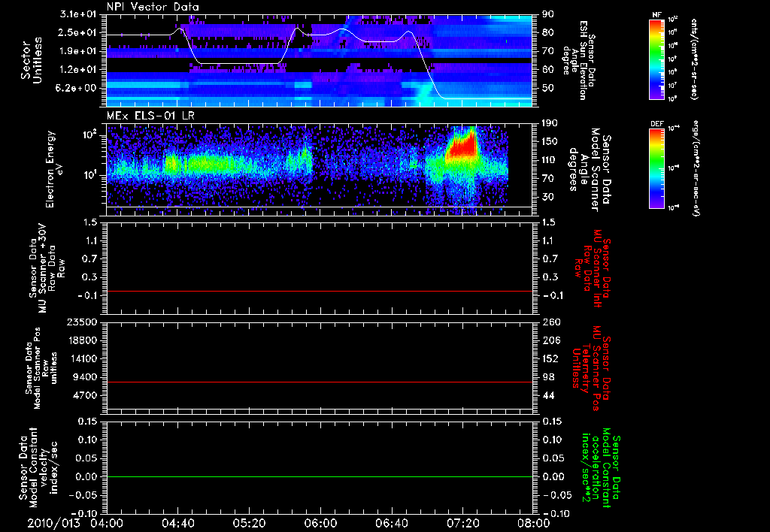Viewport: 770px width, 532px height.
Task: Click the 23500 scanner position tick label
Action: click(82, 322)
